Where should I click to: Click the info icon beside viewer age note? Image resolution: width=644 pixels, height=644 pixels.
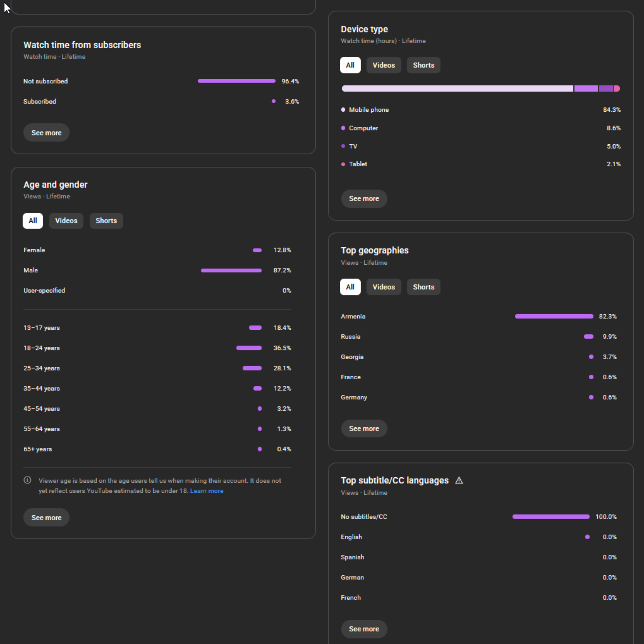click(x=28, y=480)
